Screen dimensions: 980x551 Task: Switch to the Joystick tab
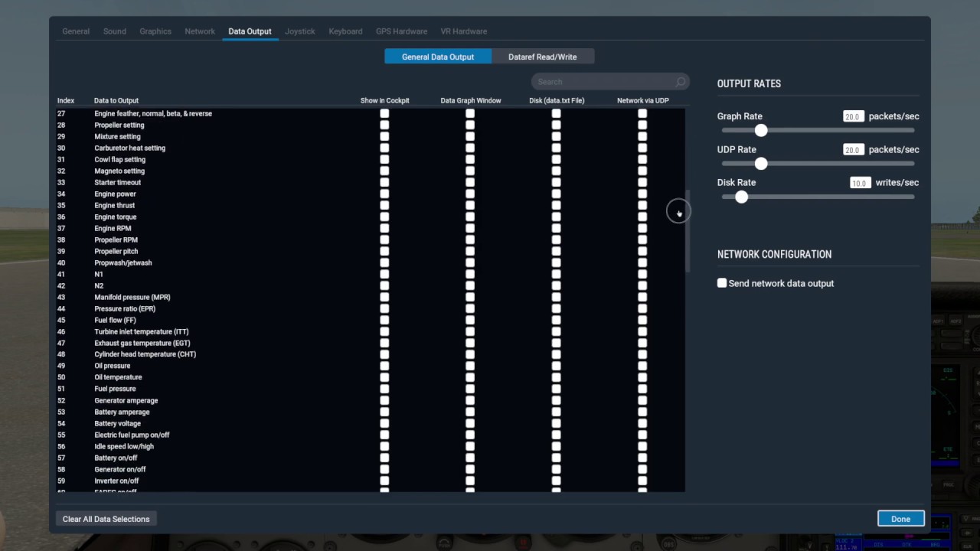(x=299, y=31)
